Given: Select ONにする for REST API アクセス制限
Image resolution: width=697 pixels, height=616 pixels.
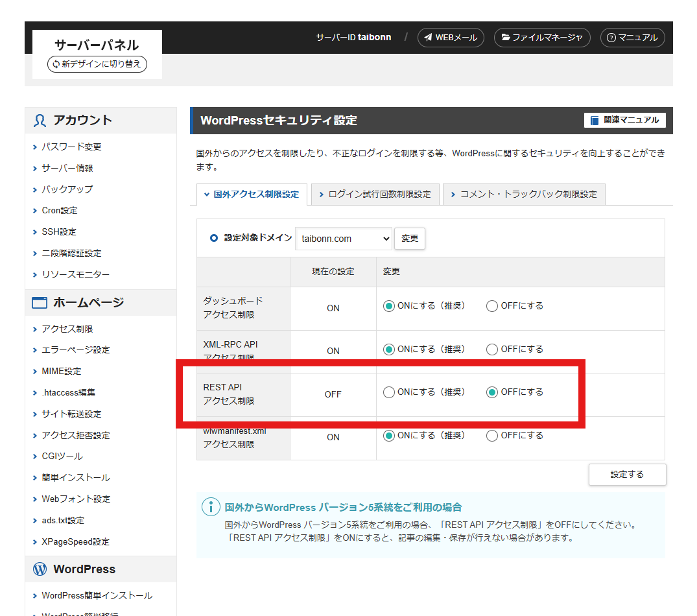Looking at the screenshot, I should (389, 392).
